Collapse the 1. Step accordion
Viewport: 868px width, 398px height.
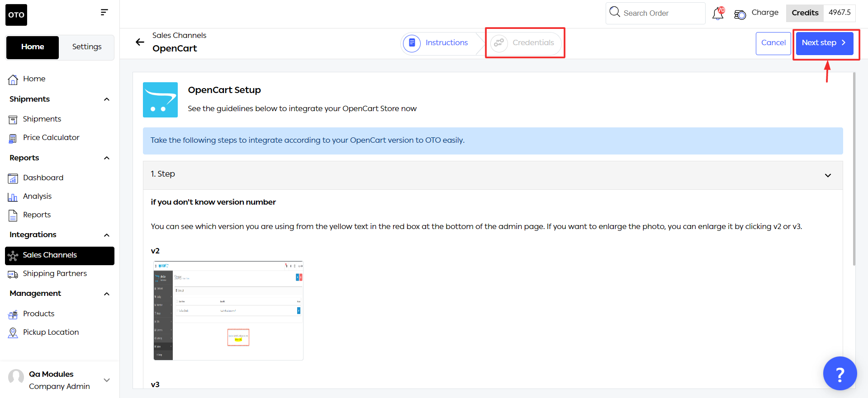(x=828, y=175)
